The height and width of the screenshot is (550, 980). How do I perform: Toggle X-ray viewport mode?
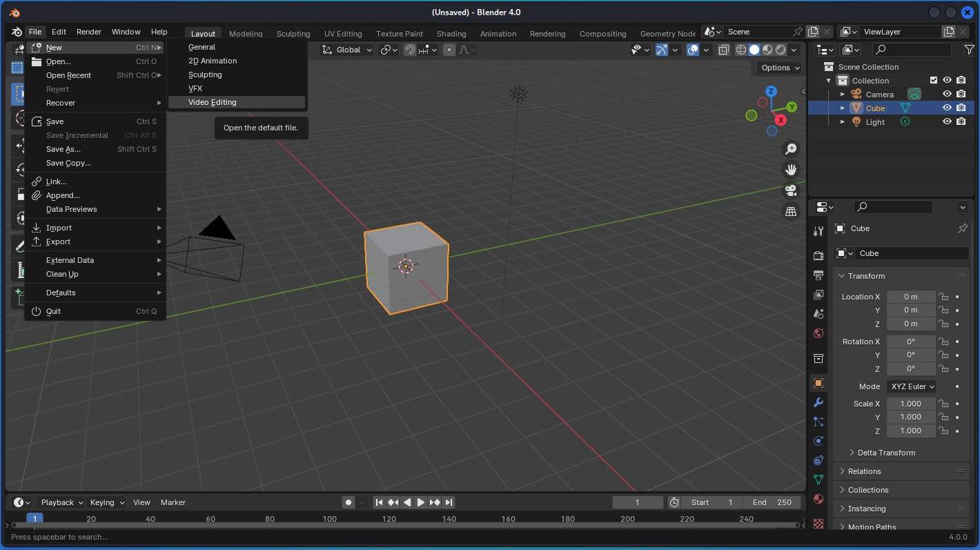[x=724, y=50]
